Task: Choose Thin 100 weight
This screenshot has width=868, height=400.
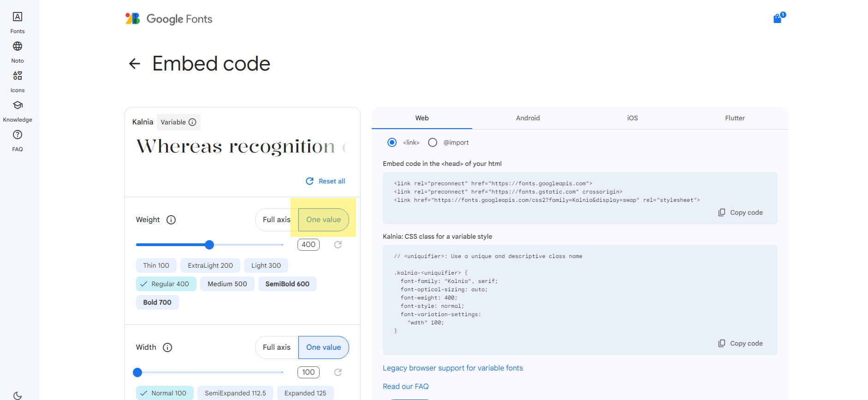Action: coord(156,265)
